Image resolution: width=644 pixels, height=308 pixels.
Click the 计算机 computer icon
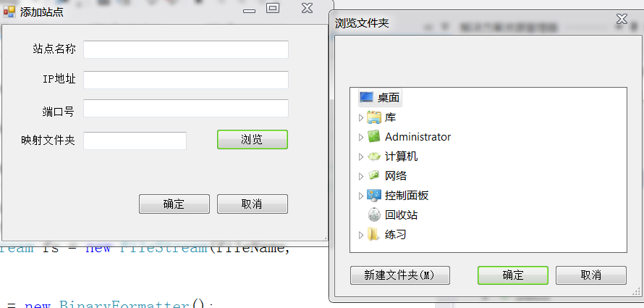(374, 157)
